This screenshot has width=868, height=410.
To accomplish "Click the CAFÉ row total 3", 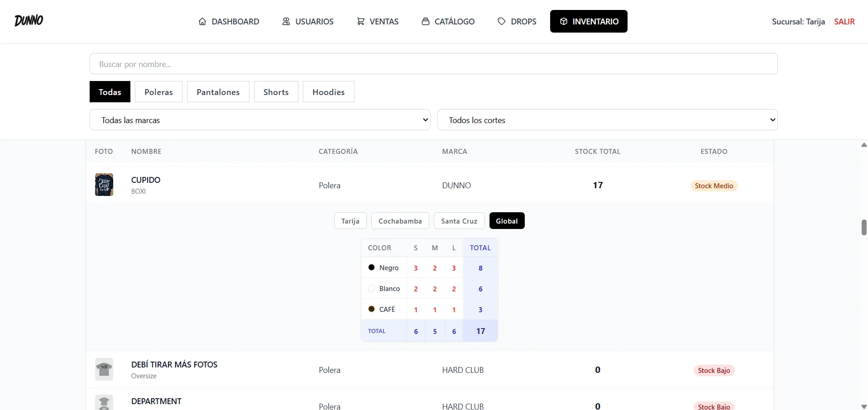I will [x=480, y=310].
